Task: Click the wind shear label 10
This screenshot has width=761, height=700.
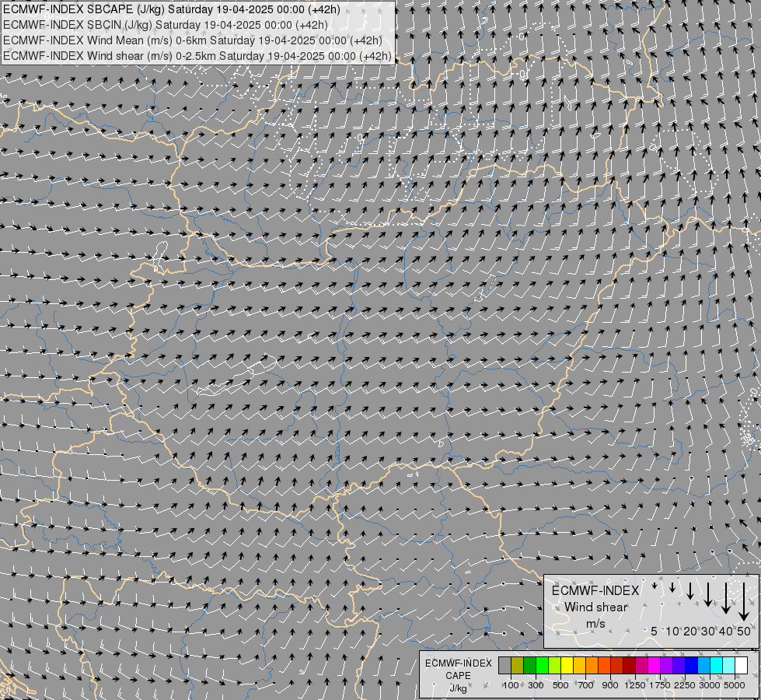Action: [x=672, y=631]
